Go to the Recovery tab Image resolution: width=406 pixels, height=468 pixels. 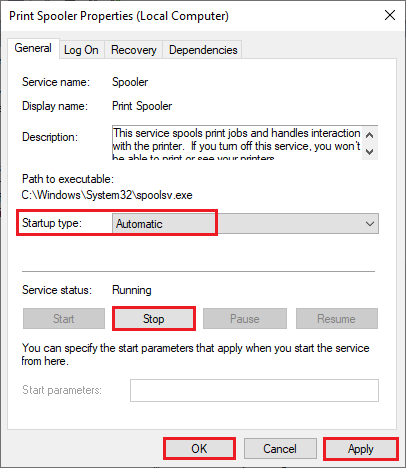[x=134, y=50]
